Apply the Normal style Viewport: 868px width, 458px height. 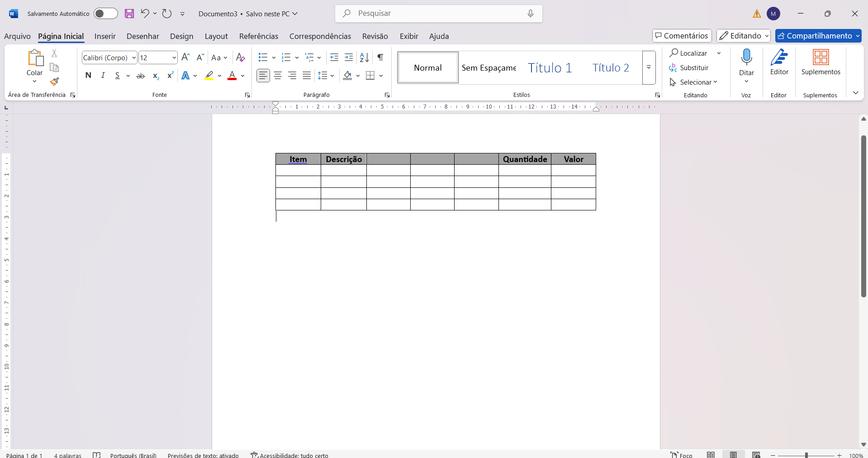428,67
